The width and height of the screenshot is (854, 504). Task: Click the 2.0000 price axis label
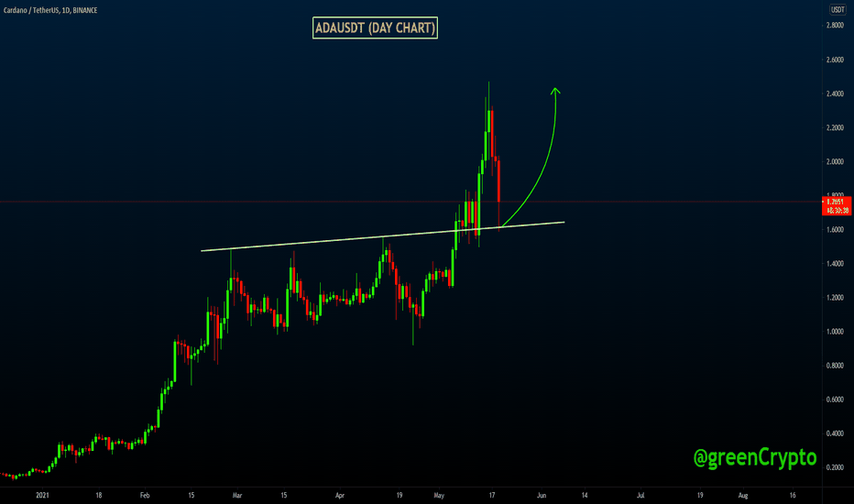835,162
